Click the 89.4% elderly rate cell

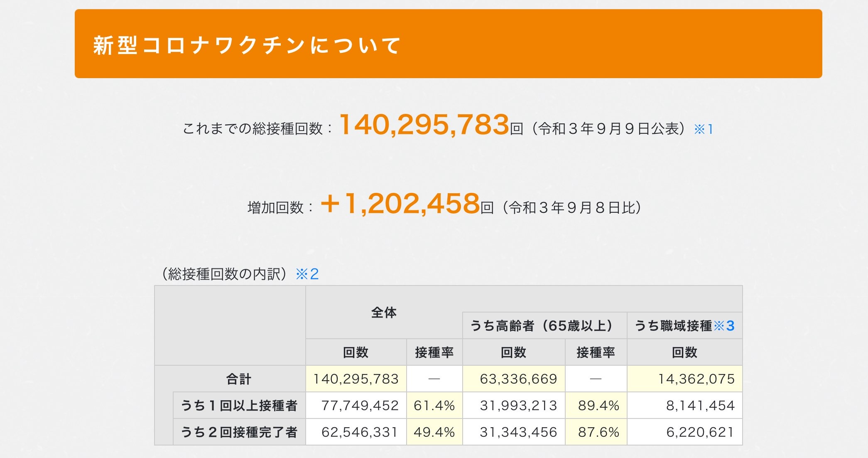pyautogui.click(x=598, y=406)
